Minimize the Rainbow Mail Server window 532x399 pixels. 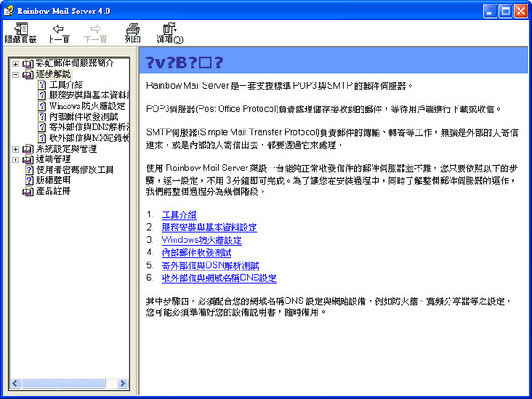pos(489,12)
